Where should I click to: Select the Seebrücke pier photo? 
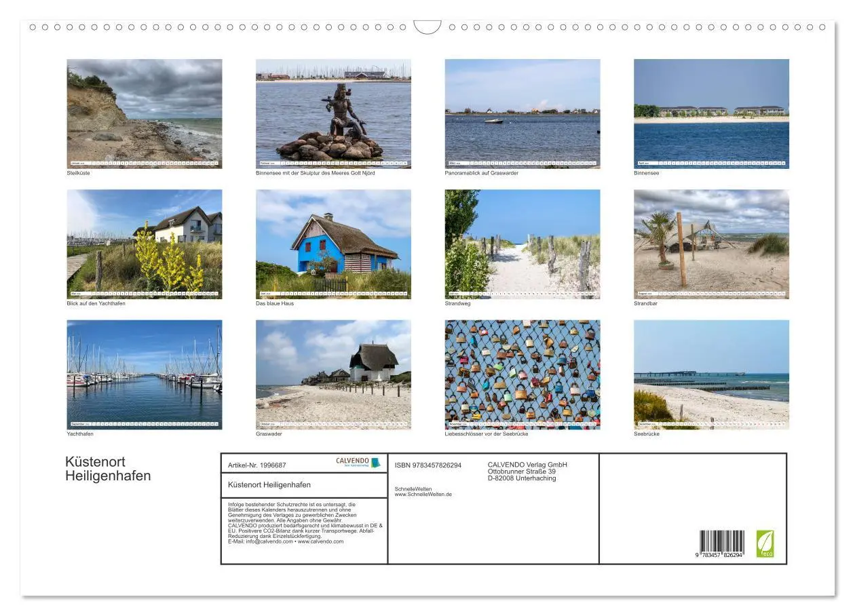pyautogui.click(x=711, y=374)
